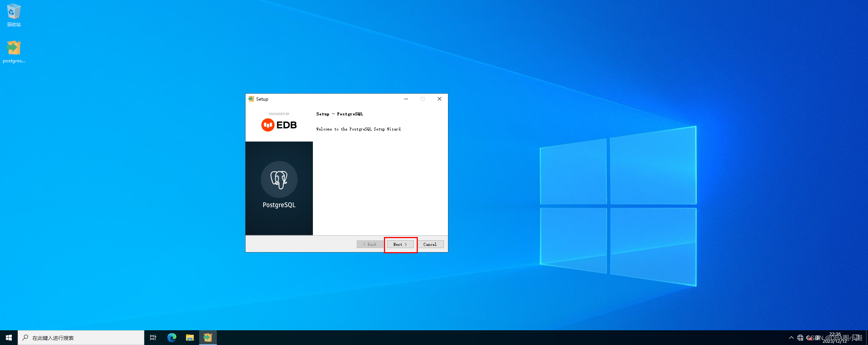The image size is (868, 345).
Task: Click the "Welcome to the PostgreSQL Setup Wizard." text
Action: [x=359, y=129]
